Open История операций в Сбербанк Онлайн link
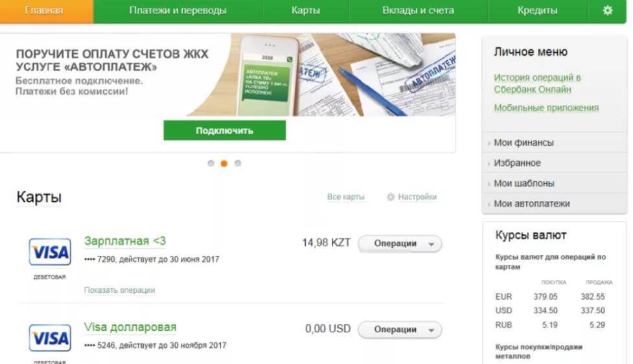This screenshot has height=364, width=633. pos(537,83)
